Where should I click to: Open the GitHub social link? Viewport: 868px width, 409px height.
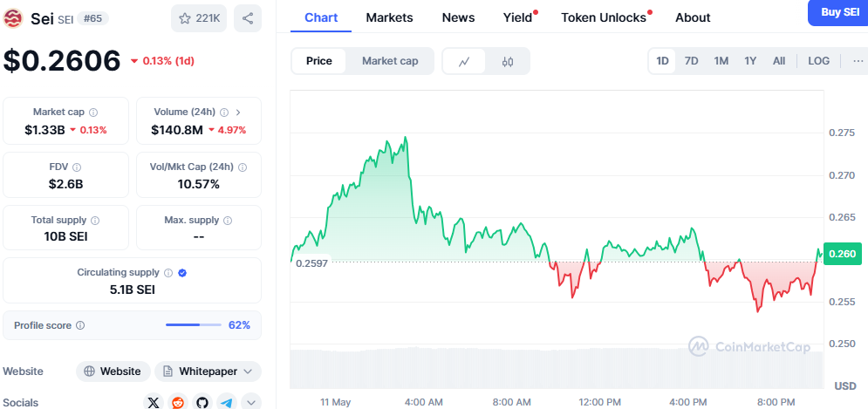pos(202,402)
